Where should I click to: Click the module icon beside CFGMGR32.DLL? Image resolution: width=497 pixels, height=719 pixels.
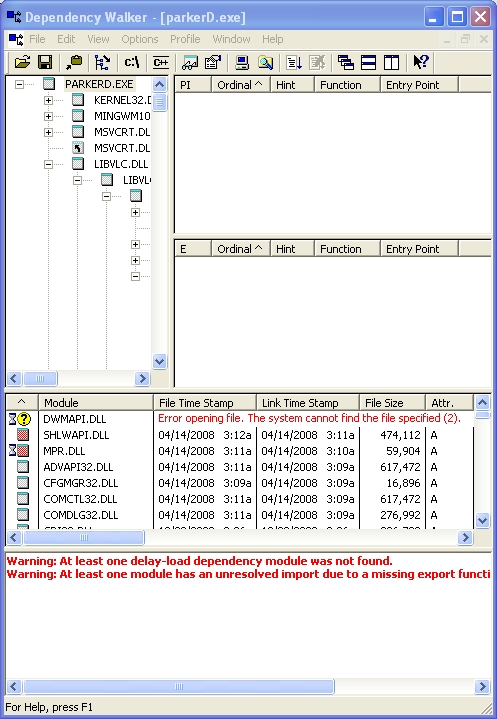click(x=23, y=483)
